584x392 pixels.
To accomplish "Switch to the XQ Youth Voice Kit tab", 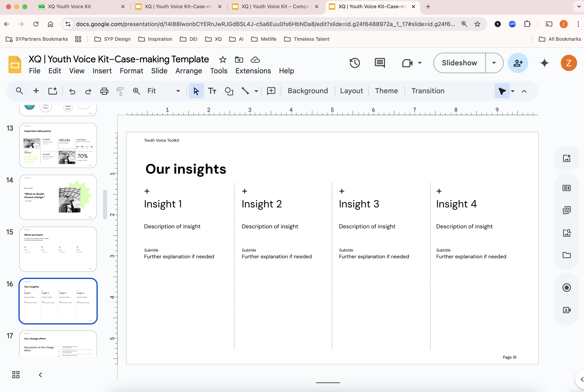I will pyautogui.click(x=69, y=7).
